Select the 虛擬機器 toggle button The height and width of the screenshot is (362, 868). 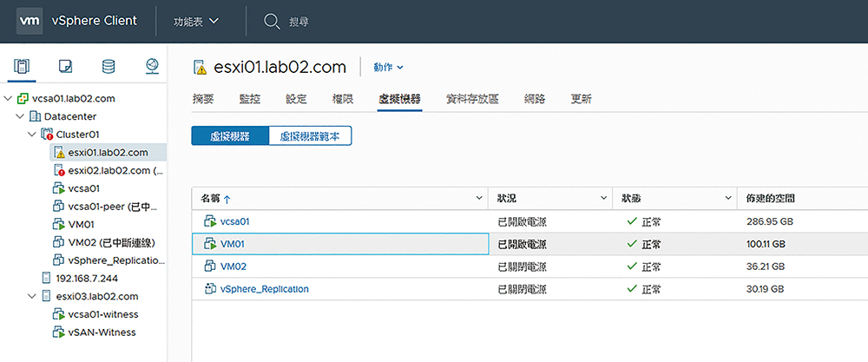tap(230, 136)
